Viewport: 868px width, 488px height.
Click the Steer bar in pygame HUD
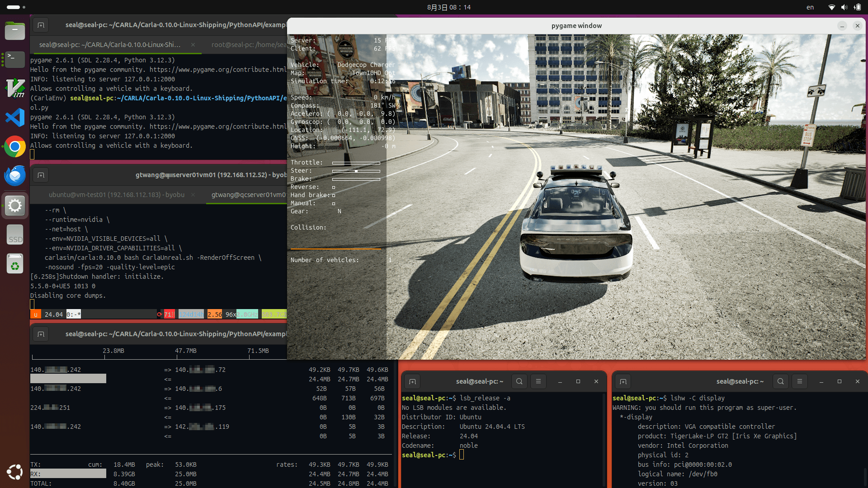click(356, 171)
